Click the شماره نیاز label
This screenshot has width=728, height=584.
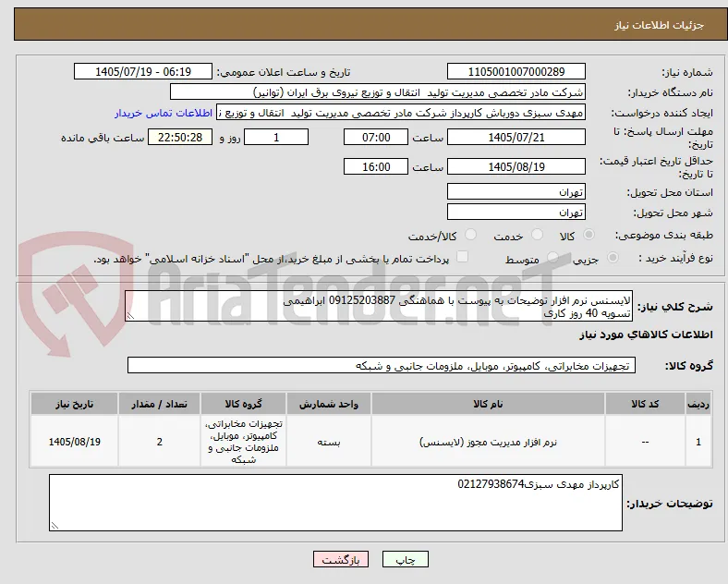[x=687, y=72]
